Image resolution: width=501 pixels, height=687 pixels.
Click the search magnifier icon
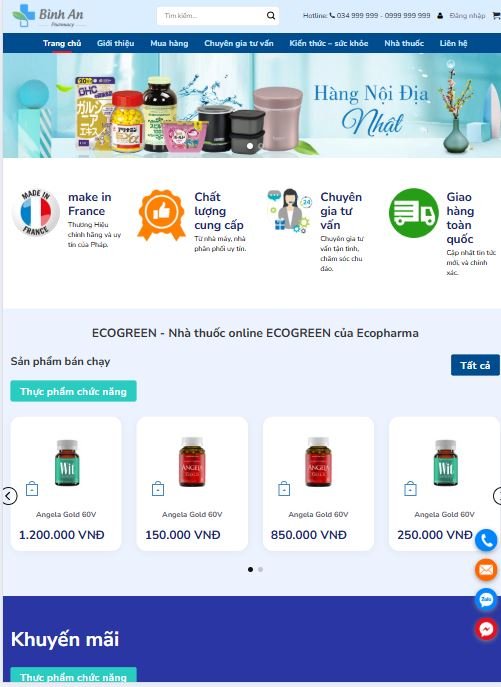click(x=271, y=16)
